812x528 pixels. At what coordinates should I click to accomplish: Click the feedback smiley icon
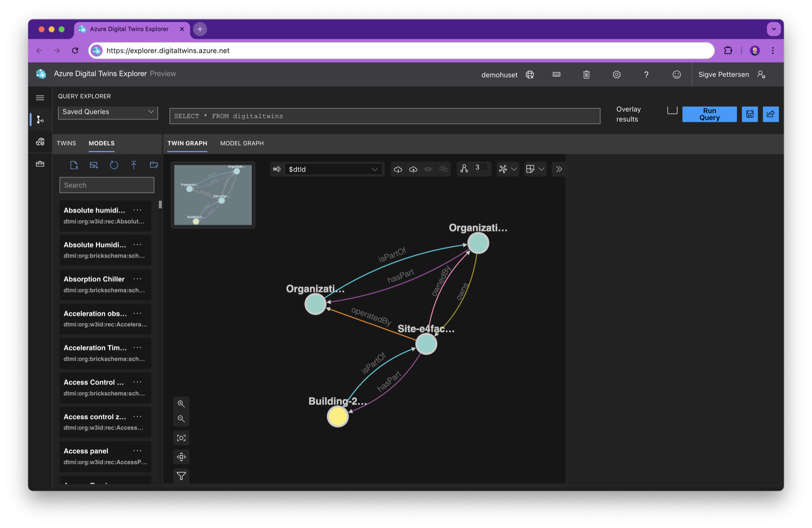[677, 74]
